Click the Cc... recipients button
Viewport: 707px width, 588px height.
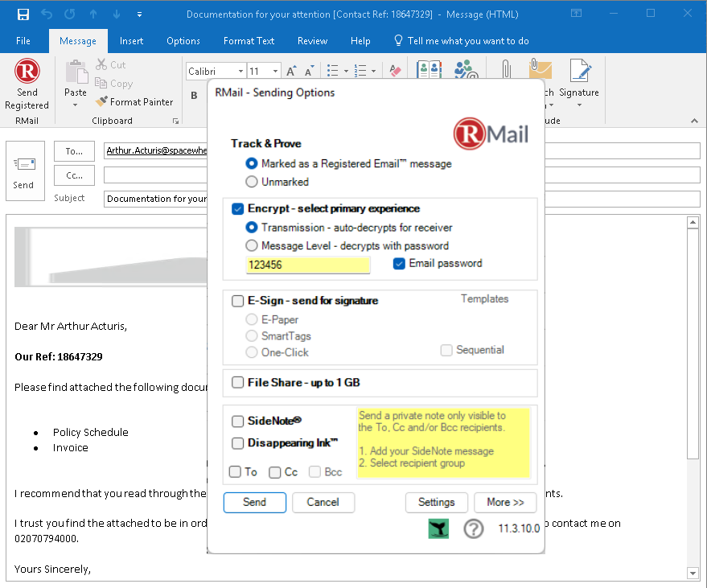(74, 175)
